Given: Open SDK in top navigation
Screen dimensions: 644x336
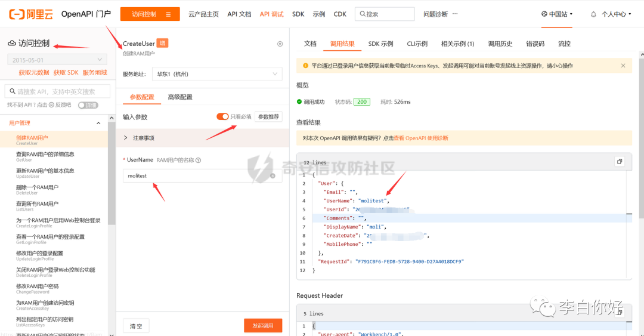Looking at the screenshot, I should (x=298, y=14).
